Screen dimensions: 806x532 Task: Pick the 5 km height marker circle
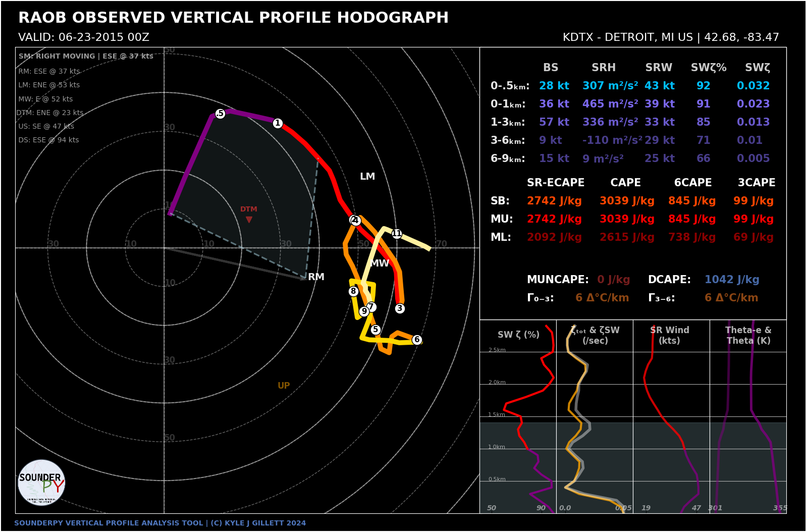point(375,330)
